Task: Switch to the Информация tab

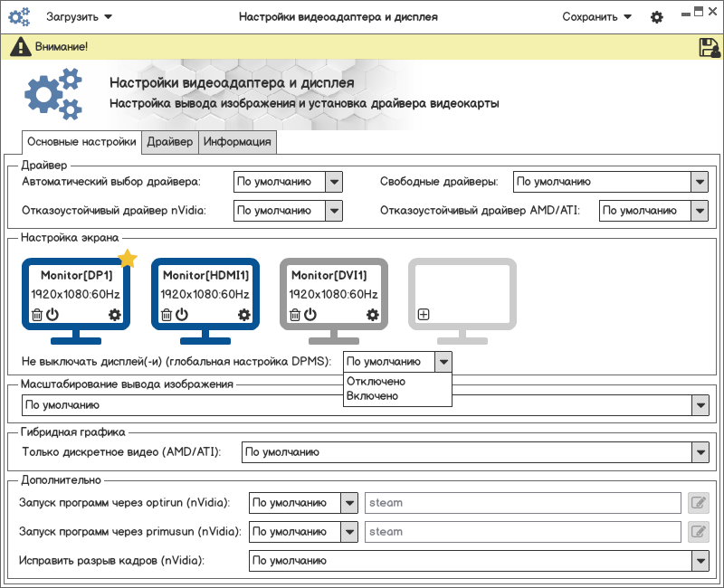Action: (237, 142)
